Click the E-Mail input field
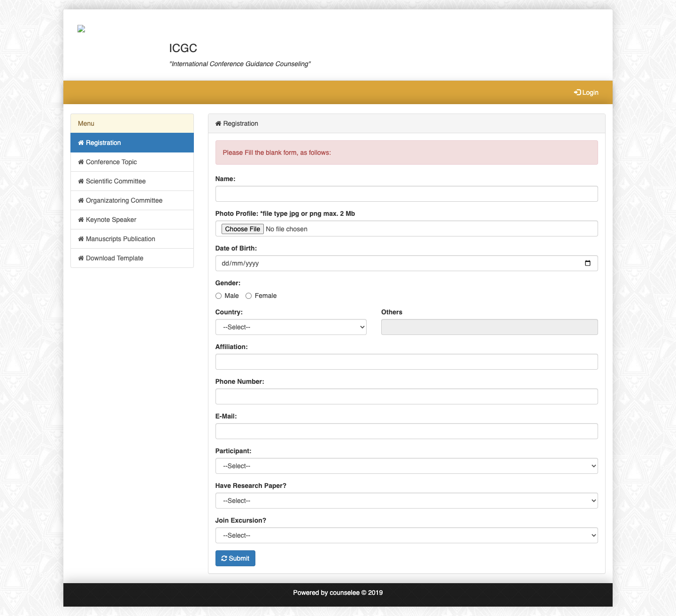This screenshot has height=616, width=676. pos(407,431)
